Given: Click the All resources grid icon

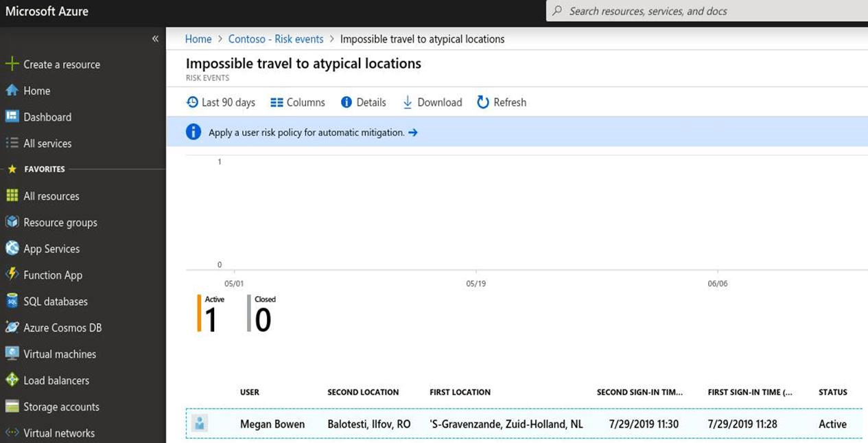Looking at the screenshot, I should (x=12, y=196).
